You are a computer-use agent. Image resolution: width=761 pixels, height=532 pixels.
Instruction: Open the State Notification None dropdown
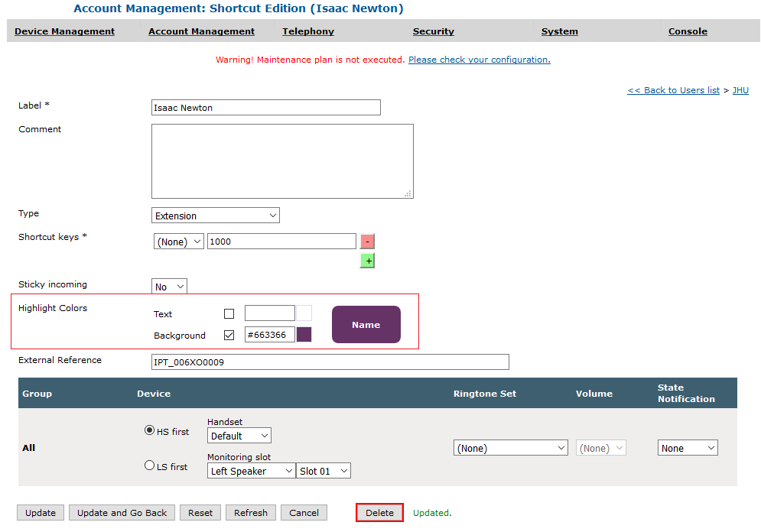[x=688, y=448]
